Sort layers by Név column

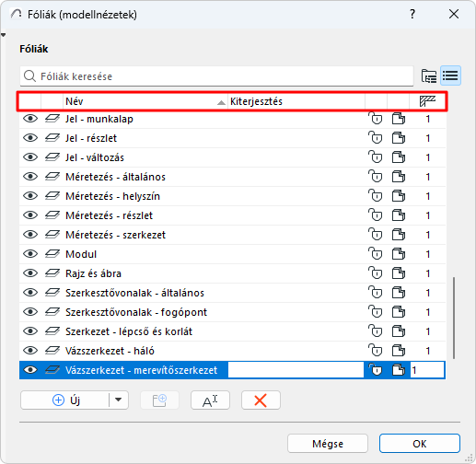pyautogui.click(x=145, y=101)
